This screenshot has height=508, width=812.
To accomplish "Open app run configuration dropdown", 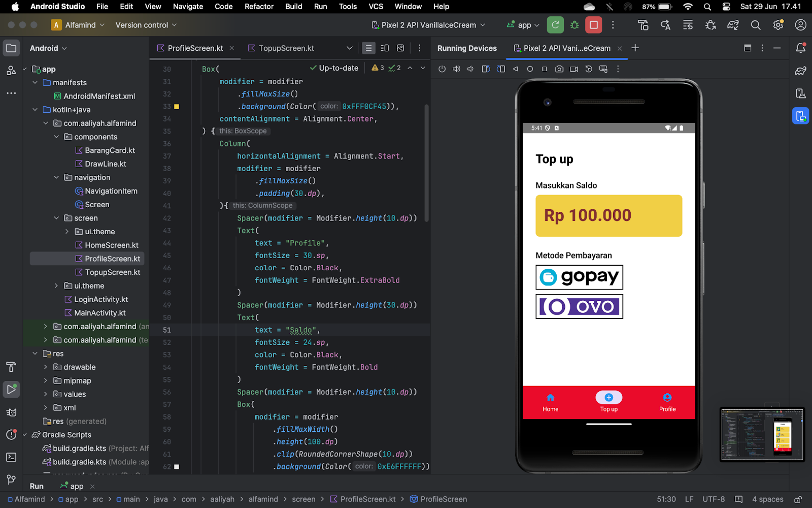I will (x=523, y=25).
